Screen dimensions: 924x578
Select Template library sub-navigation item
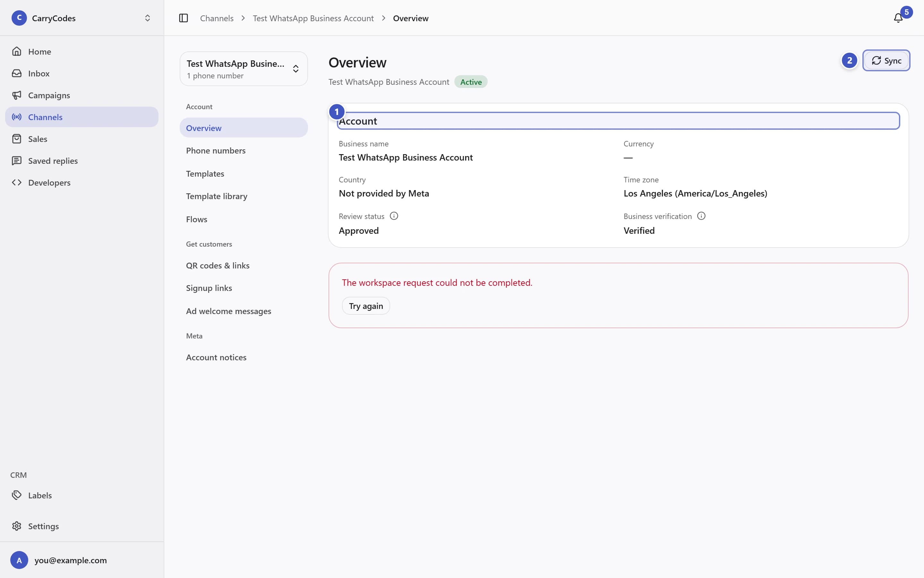244,196
